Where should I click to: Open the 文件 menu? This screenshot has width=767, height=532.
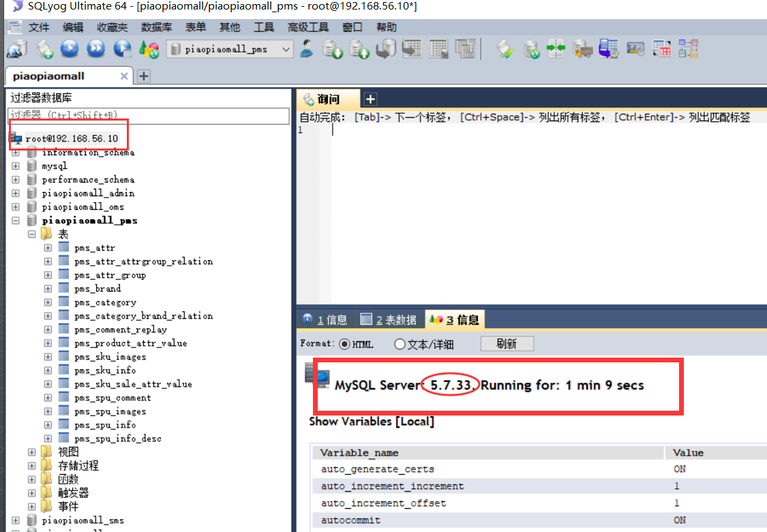39,27
